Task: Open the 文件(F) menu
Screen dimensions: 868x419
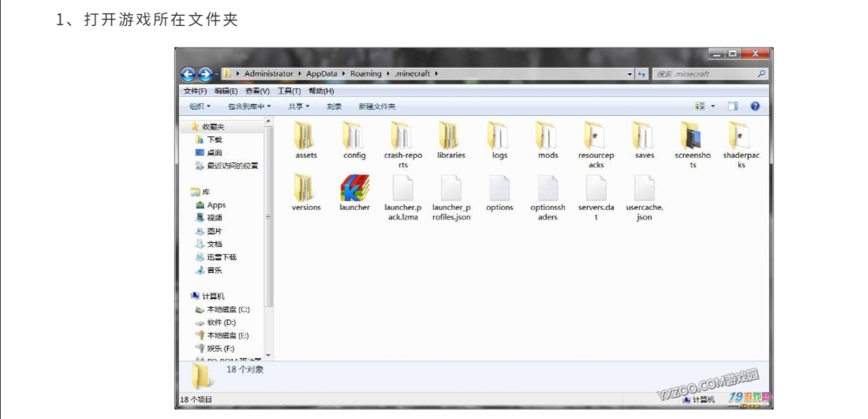Action: pos(195,91)
